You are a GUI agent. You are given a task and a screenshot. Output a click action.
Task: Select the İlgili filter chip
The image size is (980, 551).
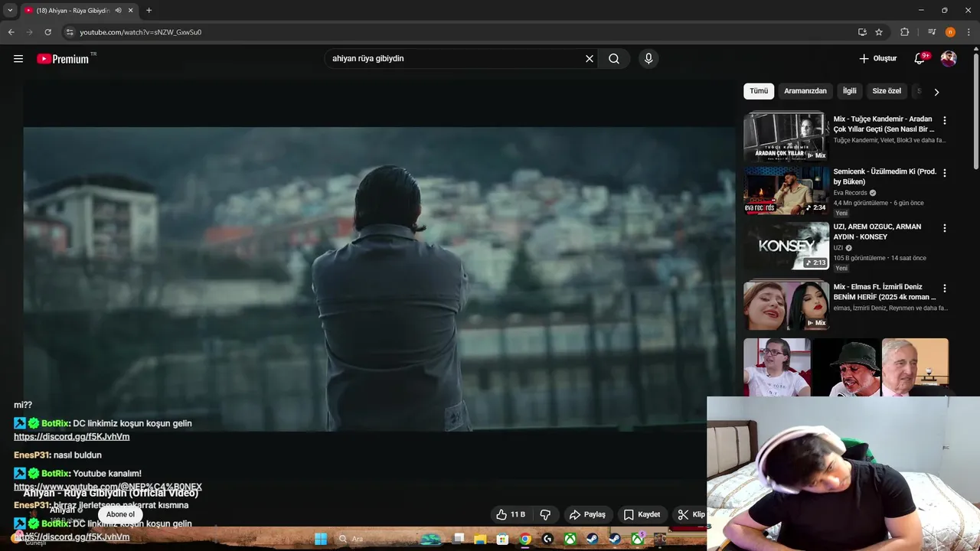[x=850, y=91]
